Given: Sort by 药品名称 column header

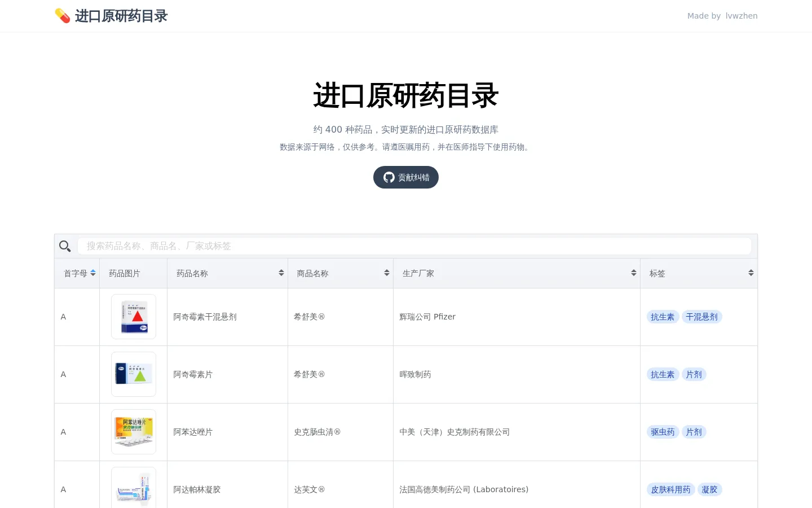Looking at the screenshot, I should click(228, 273).
